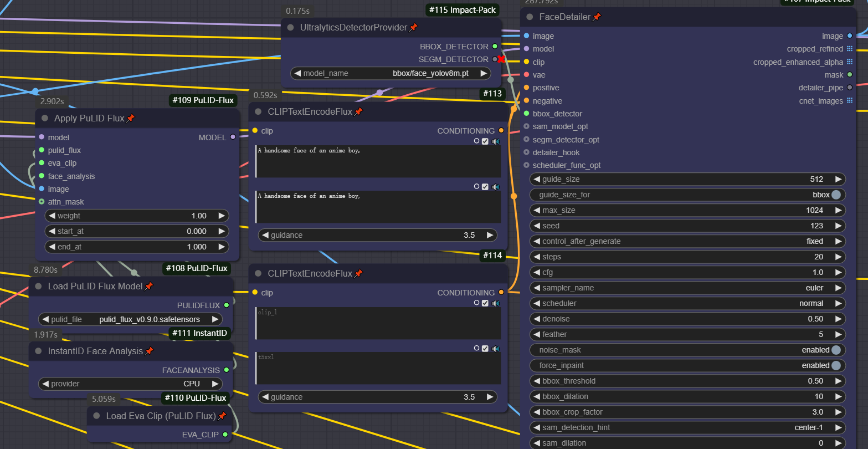Click the pin icon on FaceDetailer title
Image resolution: width=868 pixels, height=449 pixels.
click(x=597, y=17)
